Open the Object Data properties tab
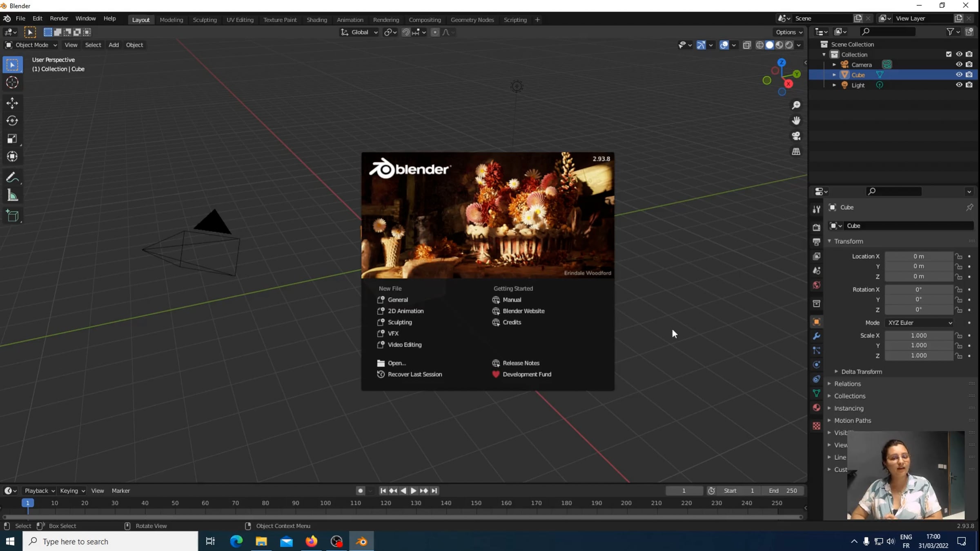Screen dimensions: 980x551 (x=816, y=393)
